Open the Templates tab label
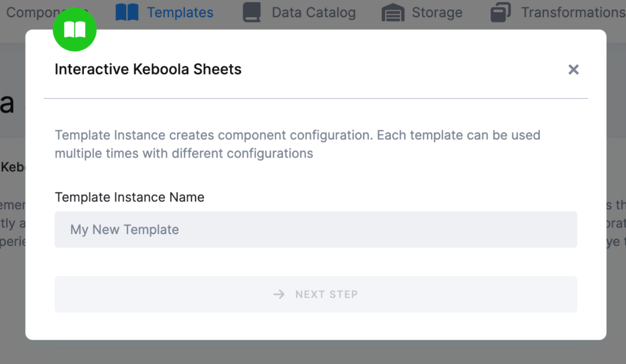The width and height of the screenshot is (626, 364). (x=180, y=13)
